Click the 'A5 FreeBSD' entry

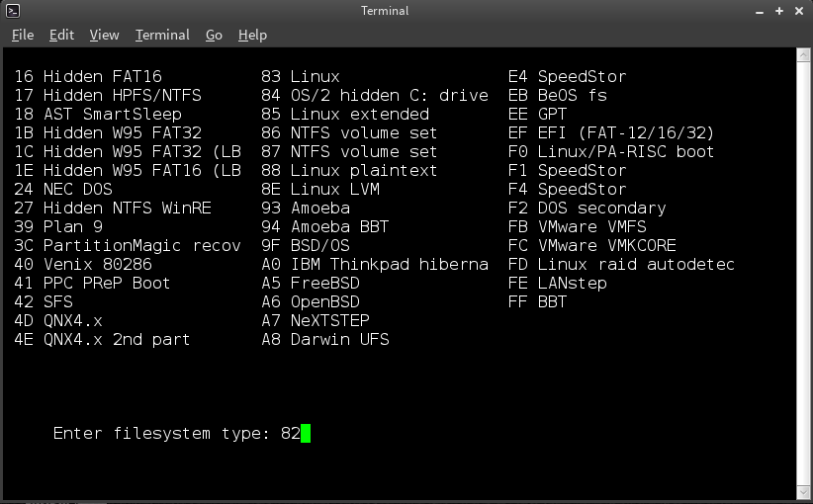311,283
